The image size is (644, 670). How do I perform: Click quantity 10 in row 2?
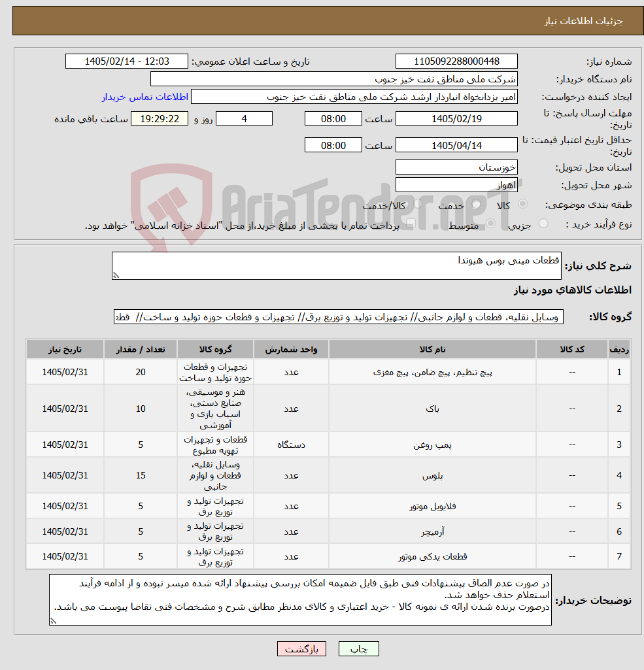(x=141, y=409)
